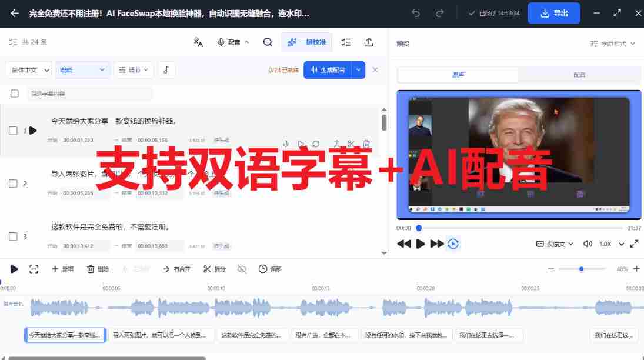The image size is (644, 360).
Task: Open subtitle search with magnifier icon
Action: pyautogui.click(x=268, y=42)
